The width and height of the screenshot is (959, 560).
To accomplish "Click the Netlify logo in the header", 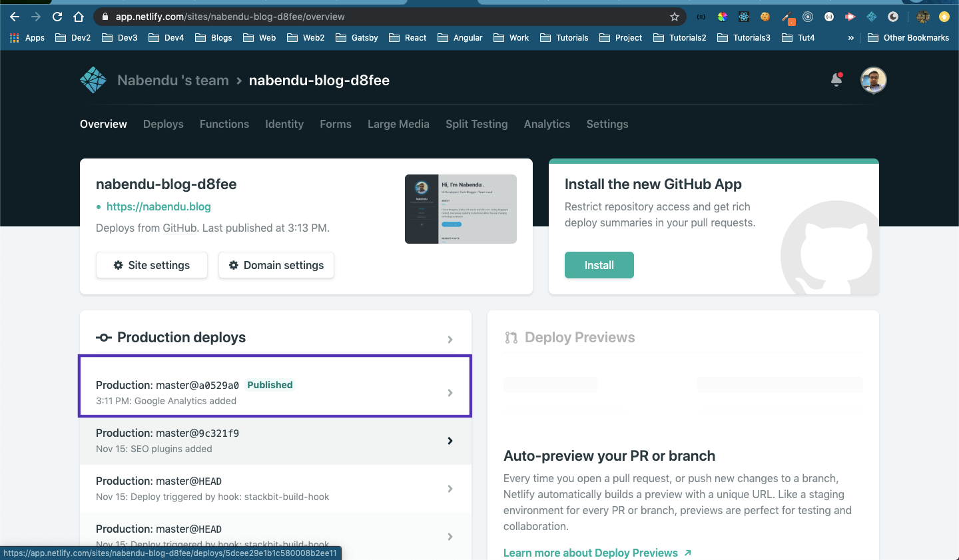I will 93,81.
